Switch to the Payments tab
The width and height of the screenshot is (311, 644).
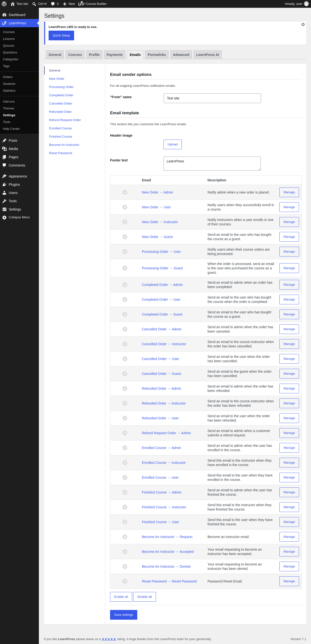(114, 55)
